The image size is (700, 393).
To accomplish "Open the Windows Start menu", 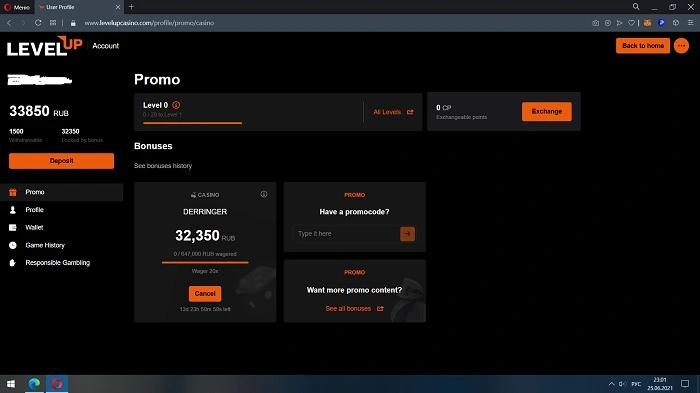I will 11,384.
